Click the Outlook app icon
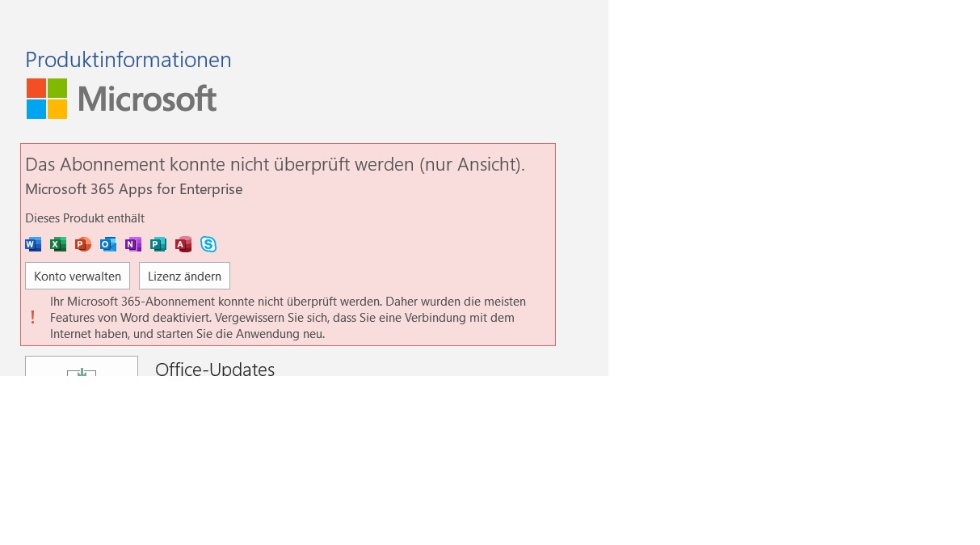Screen dimensions: 980x545 pos(108,244)
